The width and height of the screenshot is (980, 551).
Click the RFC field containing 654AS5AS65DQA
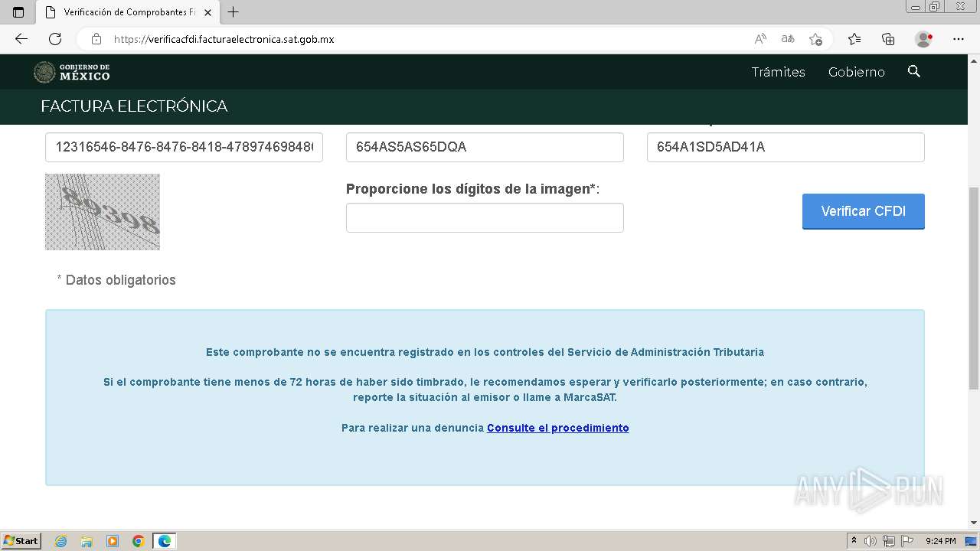[485, 147]
